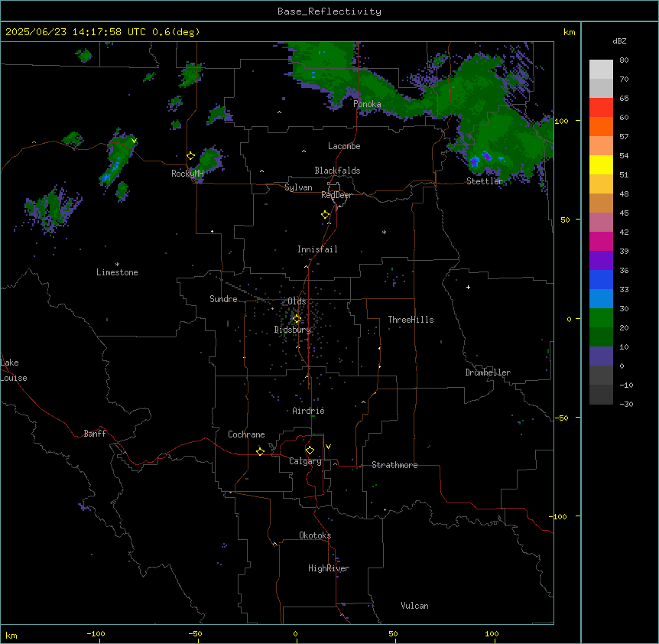Click the Innisfail label
Viewport: 659px width, 644px height.
[x=317, y=249]
